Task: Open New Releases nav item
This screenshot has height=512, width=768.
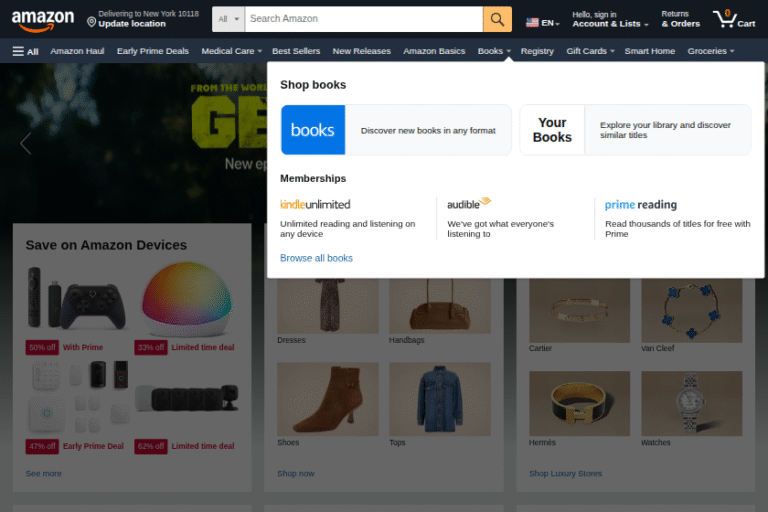Action: tap(361, 51)
